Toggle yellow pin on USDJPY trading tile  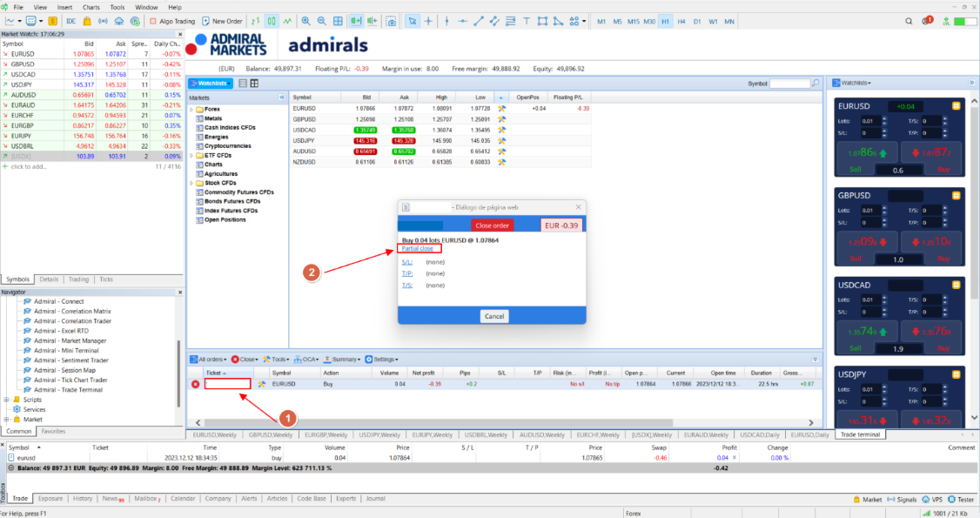click(x=956, y=374)
